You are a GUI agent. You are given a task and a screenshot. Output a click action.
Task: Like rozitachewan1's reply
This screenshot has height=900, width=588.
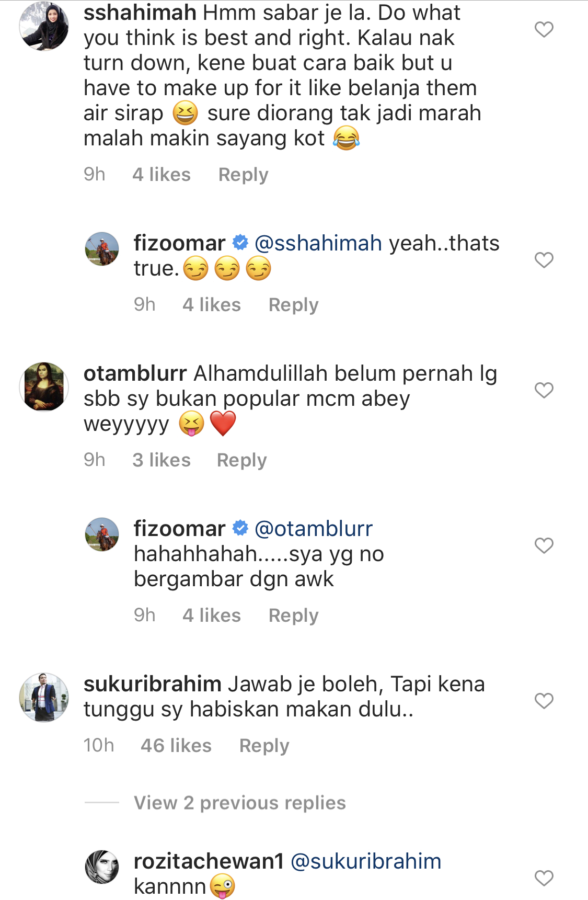coord(544,878)
